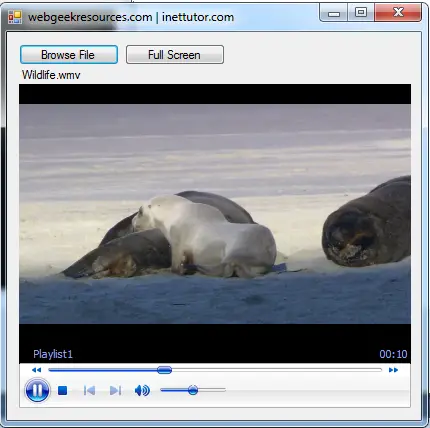Click the rewind double-arrow icon
Image resolution: width=430 pixels, height=428 pixels.
click(x=36, y=370)
